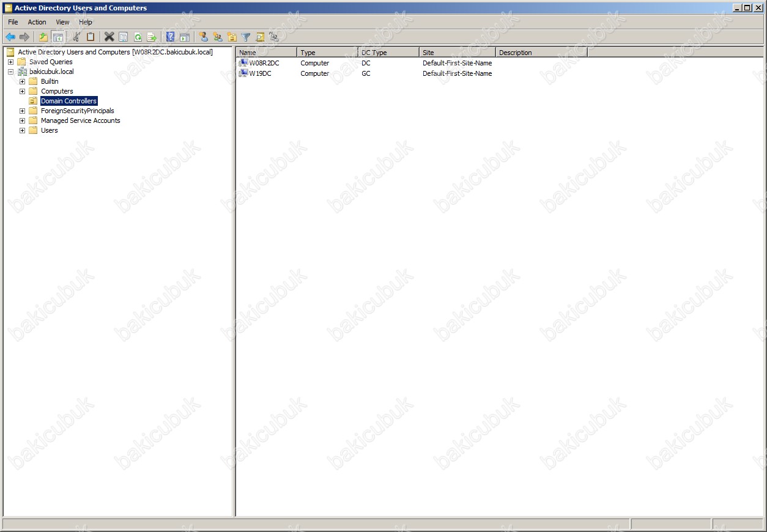The height and width of the screenshot is (532, 767).
Task: Select the Builtin tree item
Action: point(50,81)
